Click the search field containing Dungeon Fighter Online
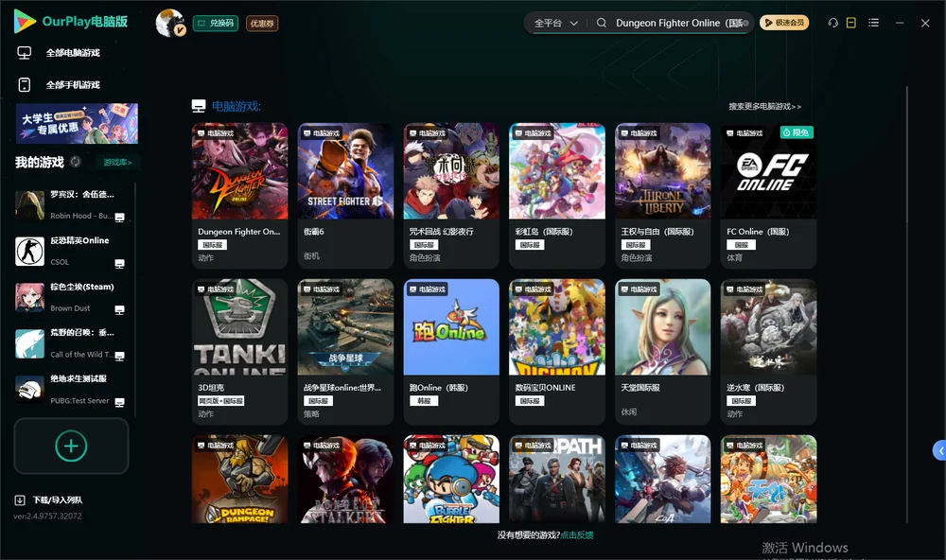This screenshot has height=560, width=946. 680,23
